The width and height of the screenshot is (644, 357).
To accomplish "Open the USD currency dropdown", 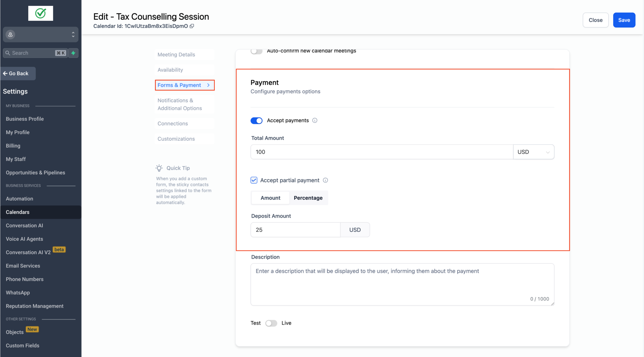I will coord(534,152).
